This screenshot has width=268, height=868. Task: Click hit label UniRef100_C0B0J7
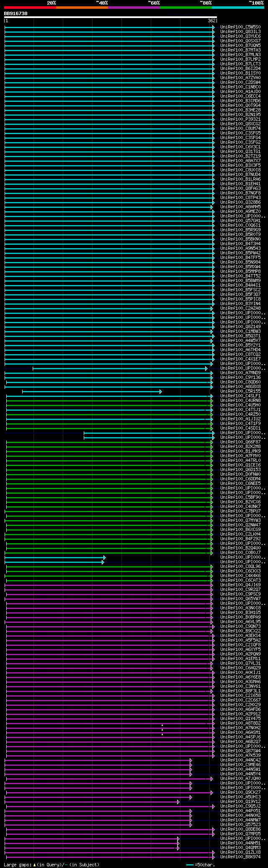(240, 553)
